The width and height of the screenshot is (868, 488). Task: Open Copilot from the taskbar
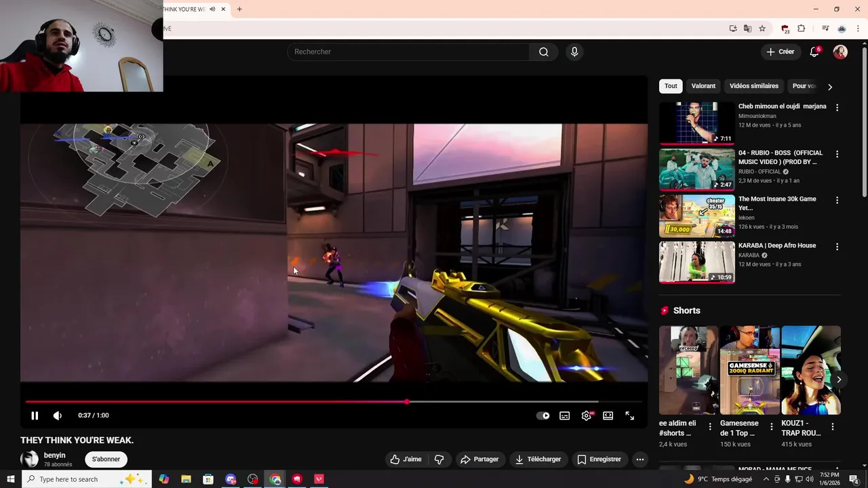[164, 479]
